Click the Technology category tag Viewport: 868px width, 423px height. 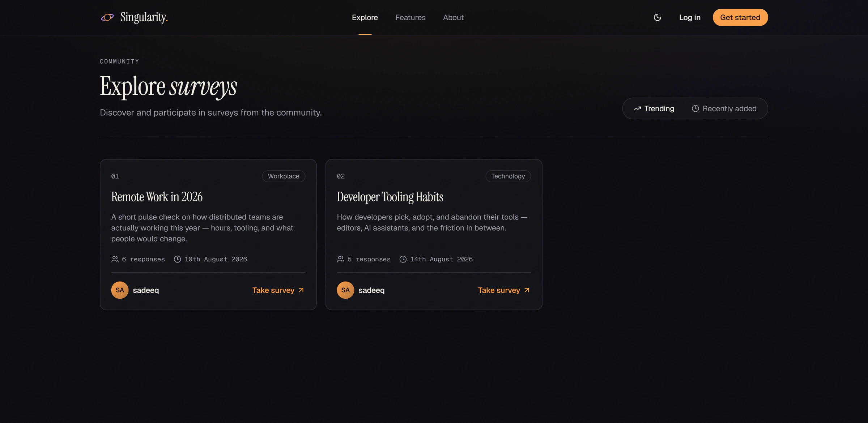tap(508, 176)
